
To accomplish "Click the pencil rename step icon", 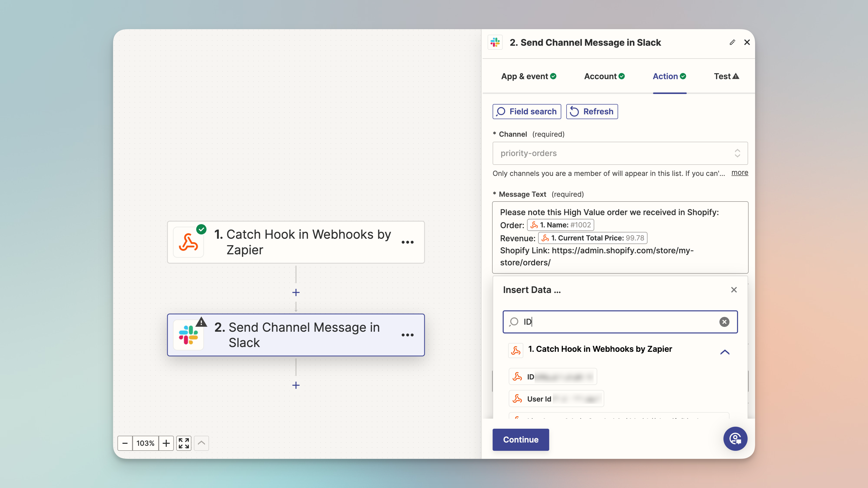I will coord(732,42).
